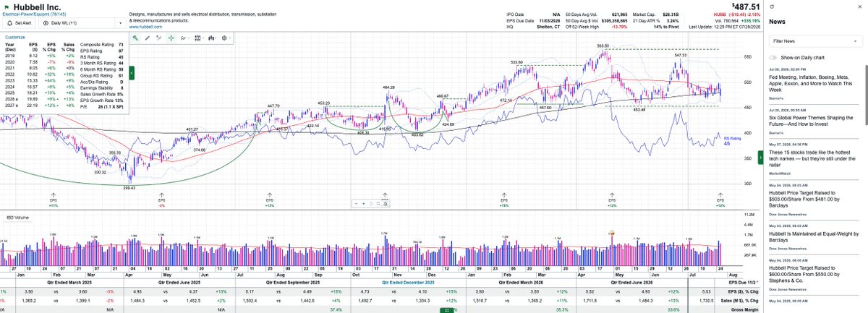Toggle Show on Daily chart switch
This screenshot has height=313, width=868.
(x=773, y=57)
